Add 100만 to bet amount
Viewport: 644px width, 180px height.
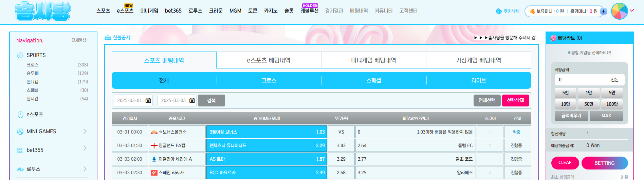pyautogui.click(x=612, y=104)
